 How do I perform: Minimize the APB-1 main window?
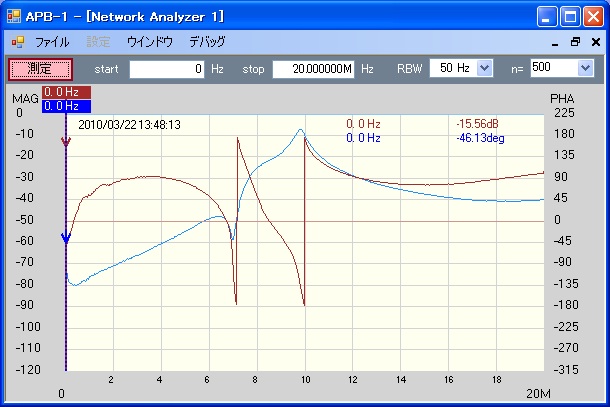(x=547, y=16)
